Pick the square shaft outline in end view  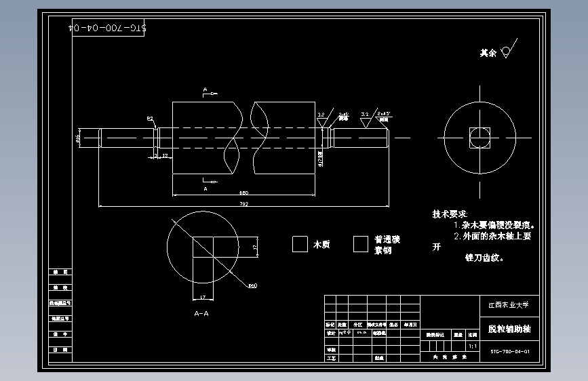[x=480, y=138]
